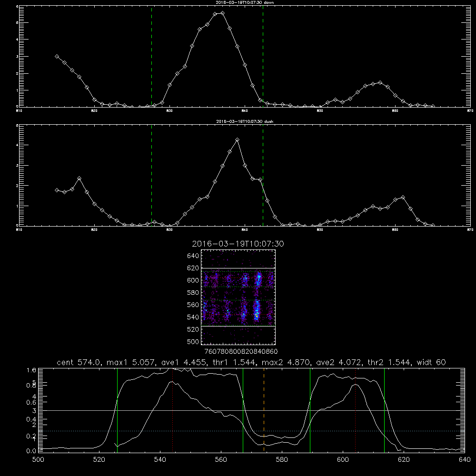
Task: Click the bottom plot x-axis label 600
Action: (x=343, y=460)
